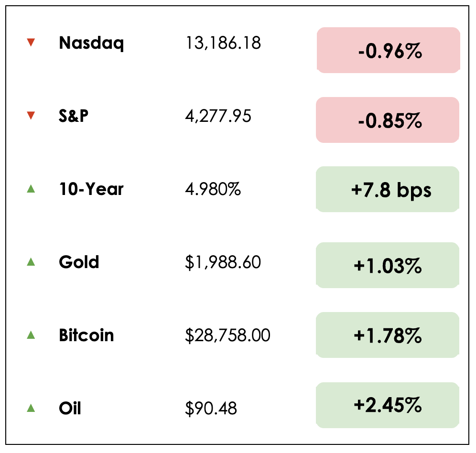Click the +1.03% green change badge
The width and height of the screenshot is (476, 453).
click(x=388, y=265)
